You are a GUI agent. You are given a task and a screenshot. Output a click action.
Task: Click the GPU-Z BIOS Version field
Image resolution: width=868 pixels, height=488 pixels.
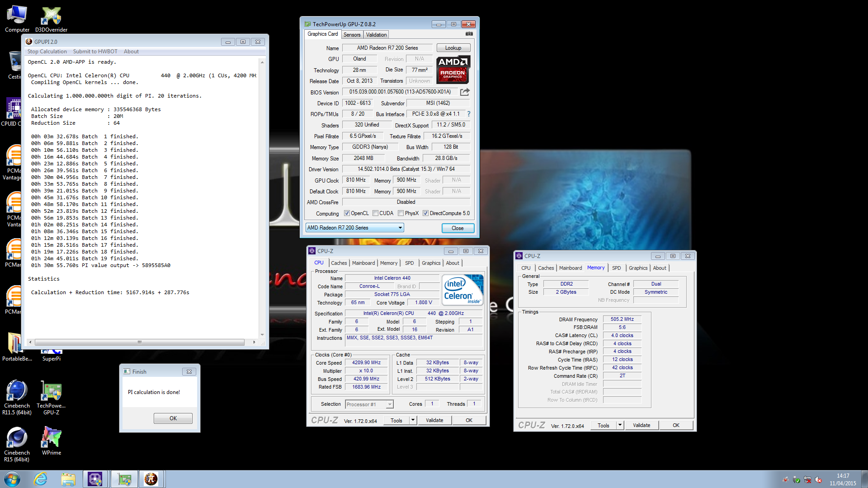pyautogui.click(x=400, y=92)
